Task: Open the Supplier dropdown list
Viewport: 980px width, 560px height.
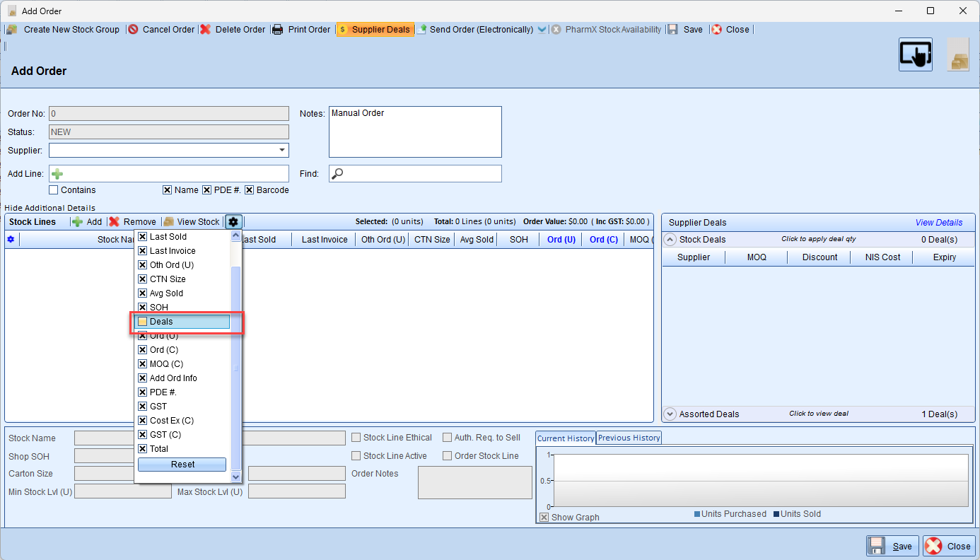Action: (282, 151)
